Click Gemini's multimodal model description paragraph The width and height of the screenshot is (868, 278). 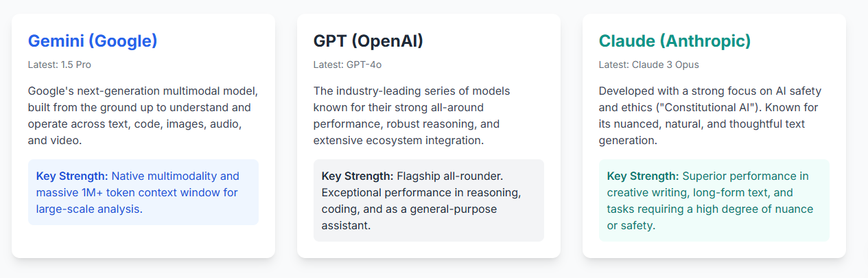click(143, 116)
